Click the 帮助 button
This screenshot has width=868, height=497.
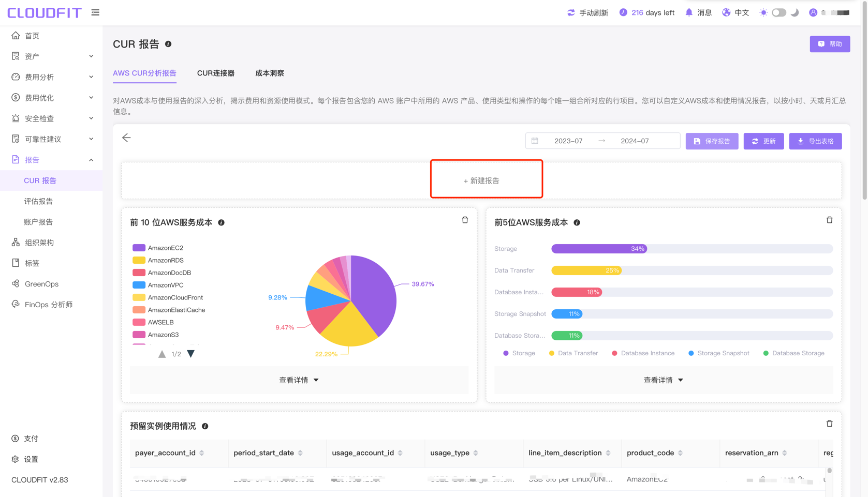830,44
